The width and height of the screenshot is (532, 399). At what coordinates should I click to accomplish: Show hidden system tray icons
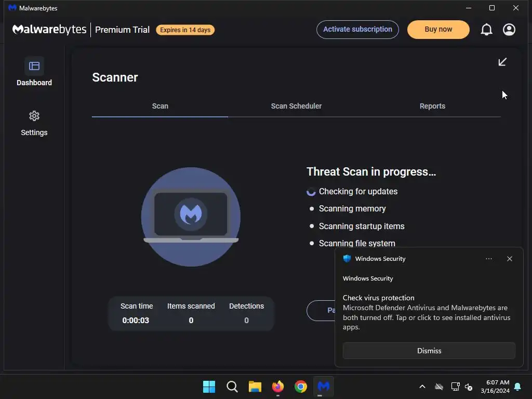click(x=422, y=387)
